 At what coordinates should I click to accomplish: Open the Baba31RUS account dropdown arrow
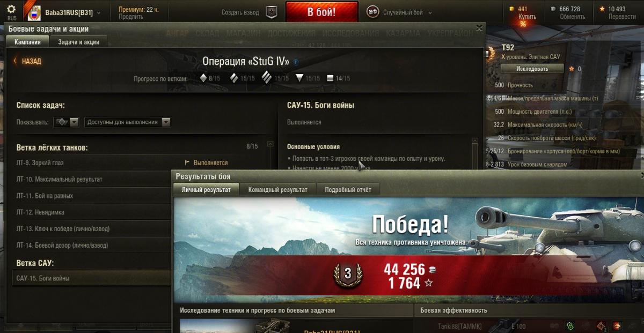point(99,12)
